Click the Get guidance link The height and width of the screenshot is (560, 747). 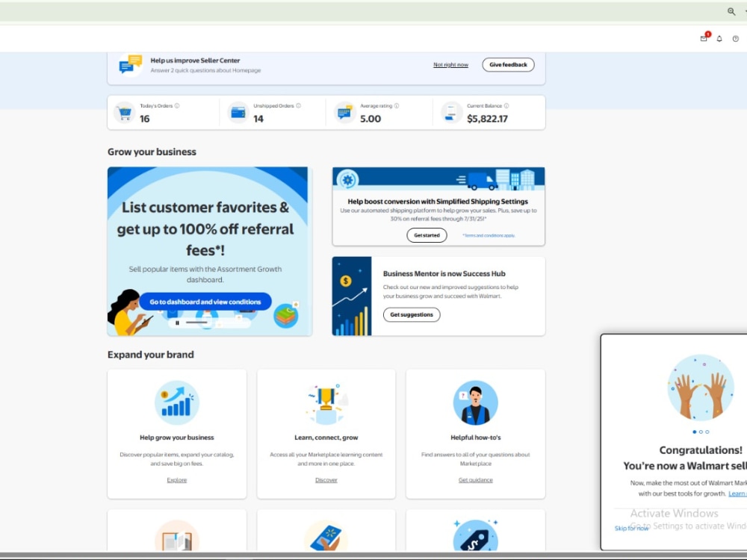click(x=475, y=480)
